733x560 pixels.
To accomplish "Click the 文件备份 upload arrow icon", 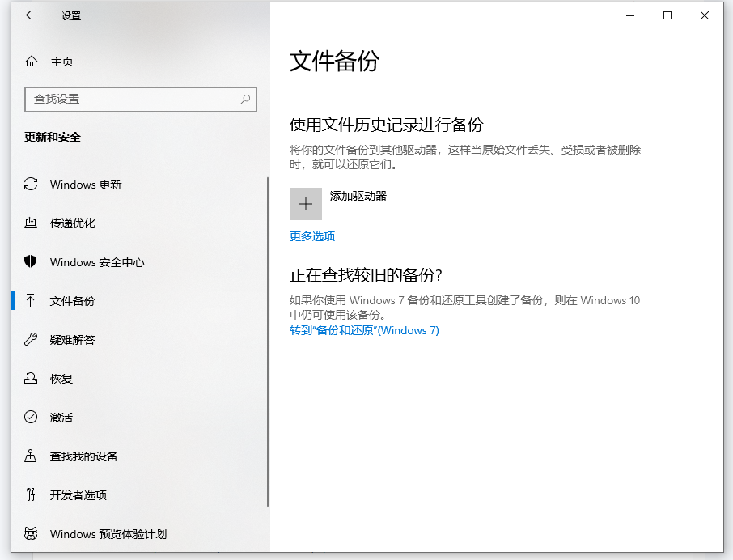I will pyautogui.click(x=31, y=300).
